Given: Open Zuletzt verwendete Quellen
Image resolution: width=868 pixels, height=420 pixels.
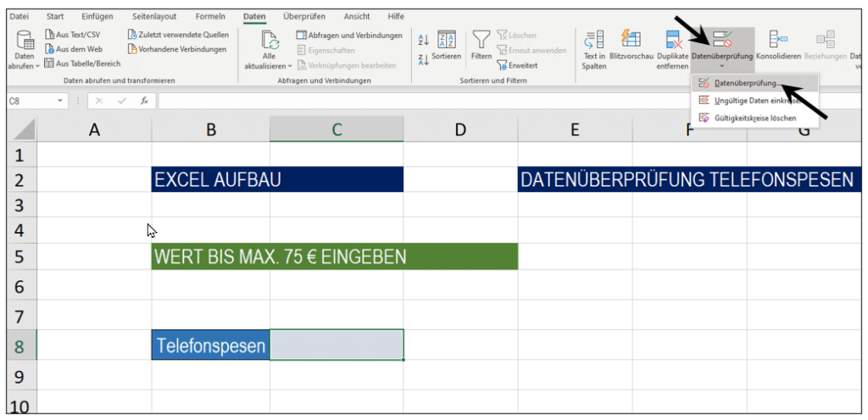Looking at the screenshot, I should (x=178, y=34).
